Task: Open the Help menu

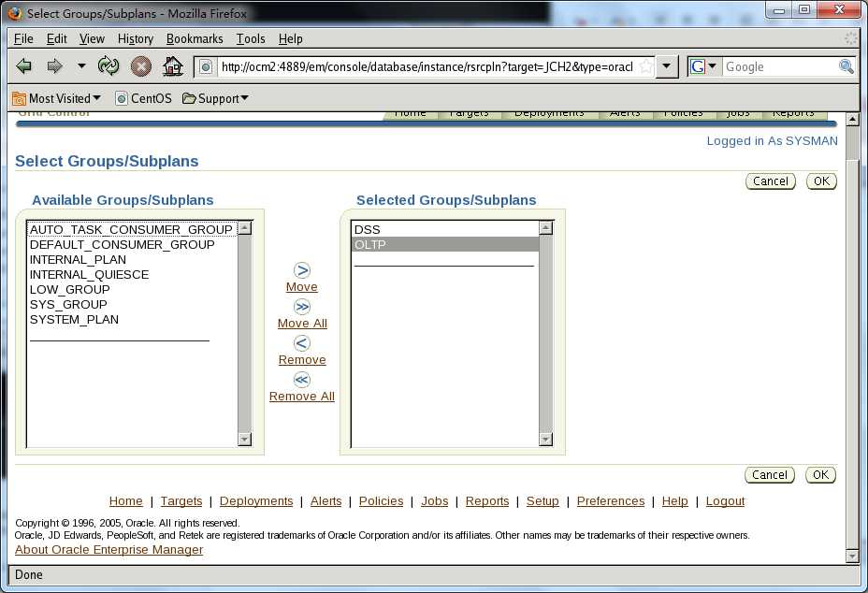Action: point(291,38)
